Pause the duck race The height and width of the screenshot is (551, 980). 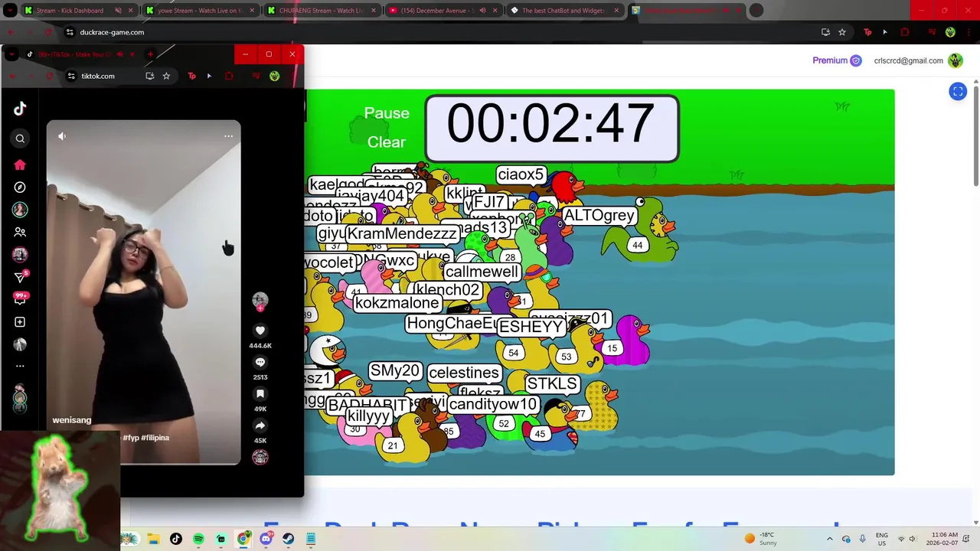coord(387,113)
